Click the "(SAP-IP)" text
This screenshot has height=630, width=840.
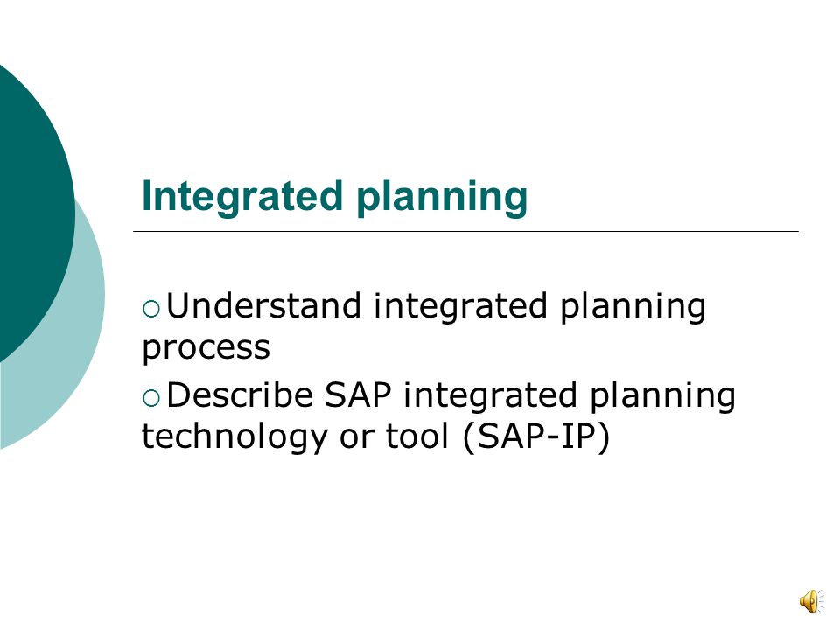[535, 437]
